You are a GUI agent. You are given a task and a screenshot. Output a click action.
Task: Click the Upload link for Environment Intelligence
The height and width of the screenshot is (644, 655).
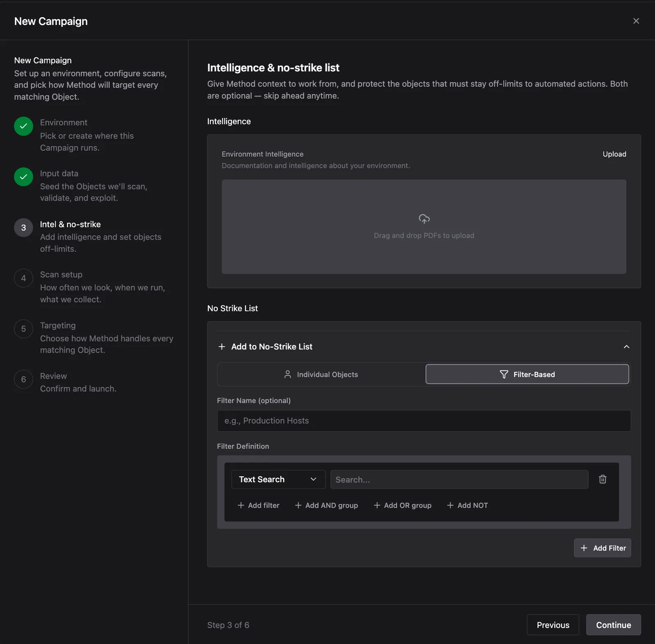(614, 154)
